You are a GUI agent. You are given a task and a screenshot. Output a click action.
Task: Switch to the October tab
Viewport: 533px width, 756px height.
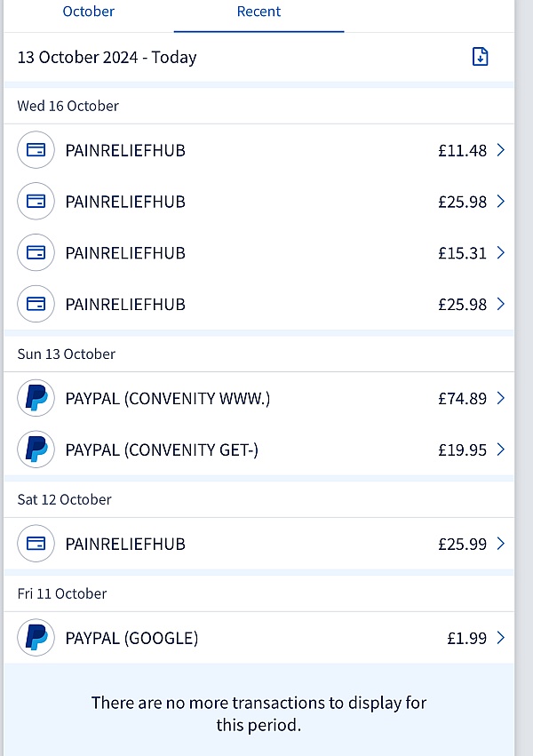click(89, 12)
